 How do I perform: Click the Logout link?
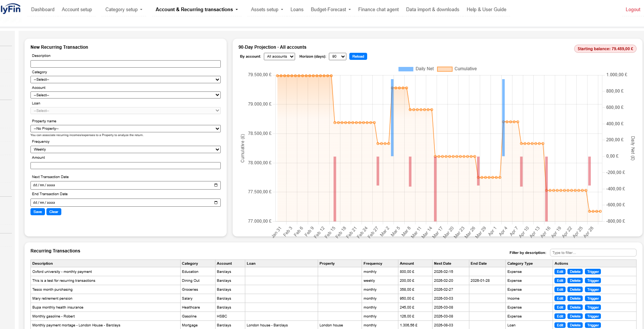coord(633,10)
